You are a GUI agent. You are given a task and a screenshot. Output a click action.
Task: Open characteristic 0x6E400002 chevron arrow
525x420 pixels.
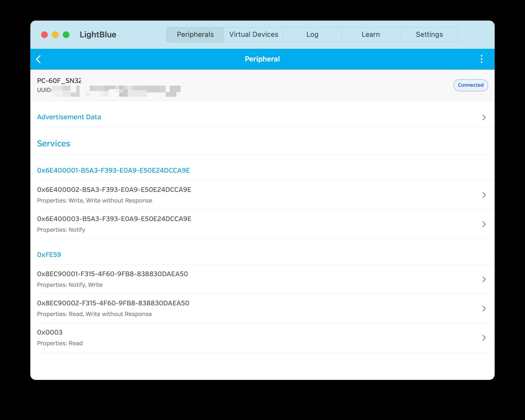point(484,195)
